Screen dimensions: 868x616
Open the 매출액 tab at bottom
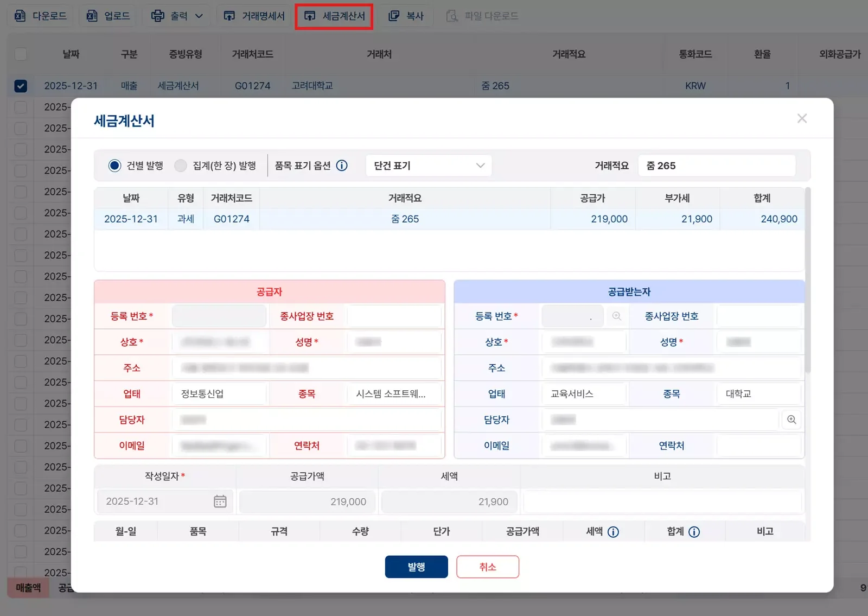point(28,587)
